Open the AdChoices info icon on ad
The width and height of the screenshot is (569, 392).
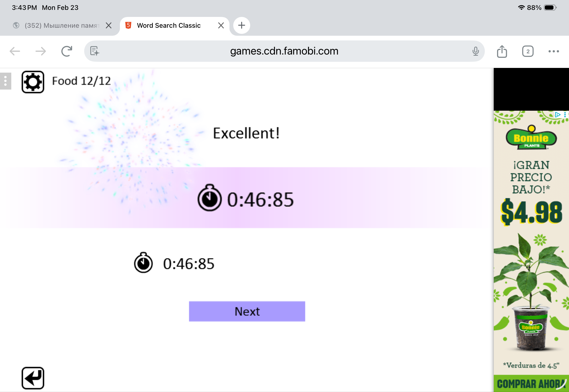point(558,115)
